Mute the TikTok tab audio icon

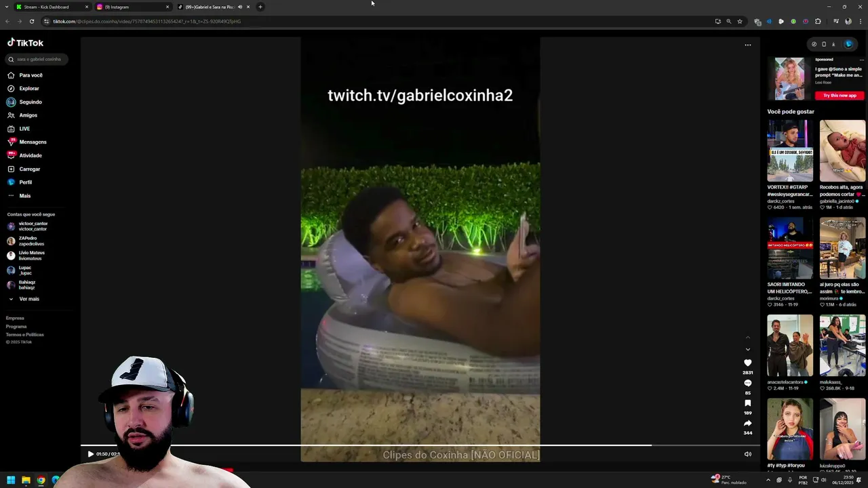click(x=239, y=7)
